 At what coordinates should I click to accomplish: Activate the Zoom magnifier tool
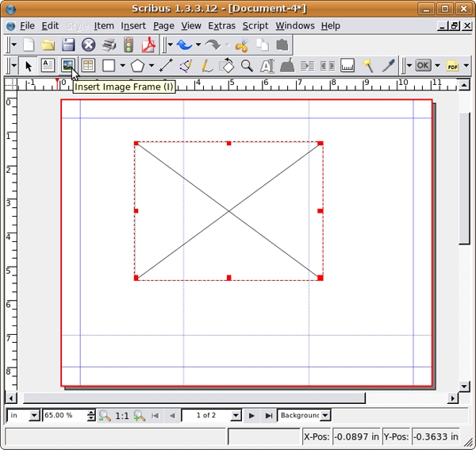[x=247, y=66]
